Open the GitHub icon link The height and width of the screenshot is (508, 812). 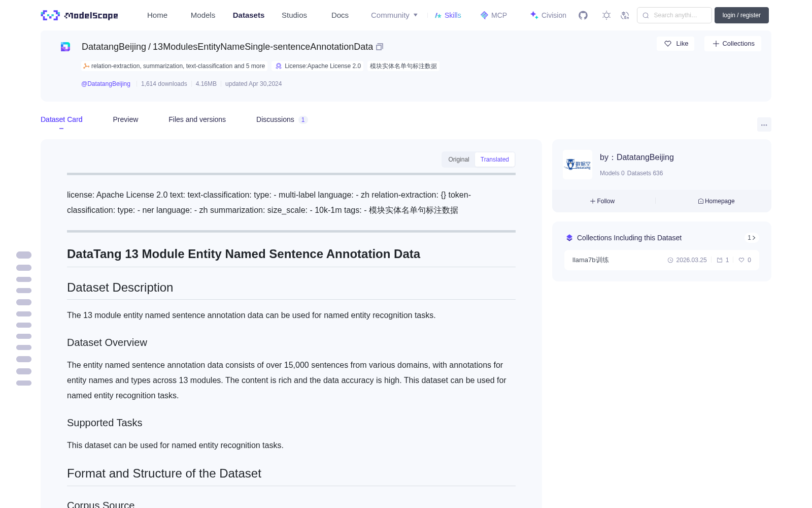pyautogui.click(x=583, y=15)
